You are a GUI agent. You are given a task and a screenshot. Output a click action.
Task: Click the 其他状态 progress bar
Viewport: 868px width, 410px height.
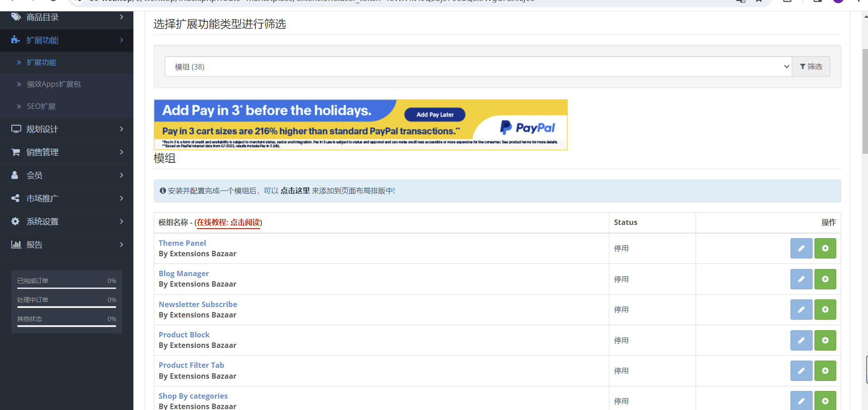click(67, 326)
